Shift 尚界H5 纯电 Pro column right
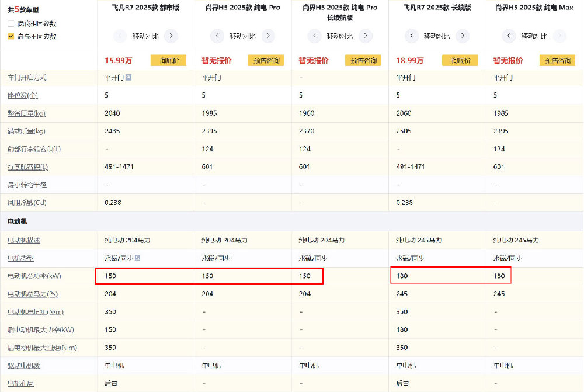This screenshot has width=584, height=392. [267, 36]
